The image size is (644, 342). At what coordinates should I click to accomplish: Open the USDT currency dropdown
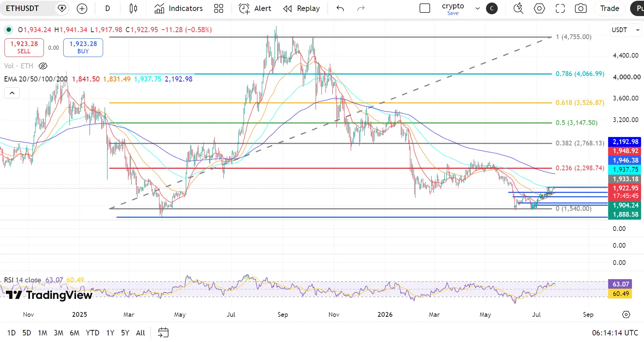(x=625, y=30)
